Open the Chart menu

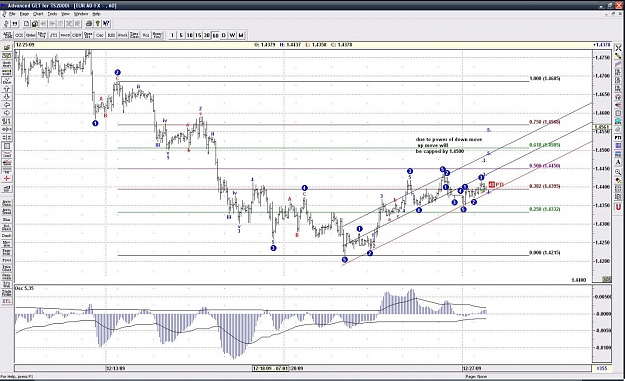pos(38,14)
